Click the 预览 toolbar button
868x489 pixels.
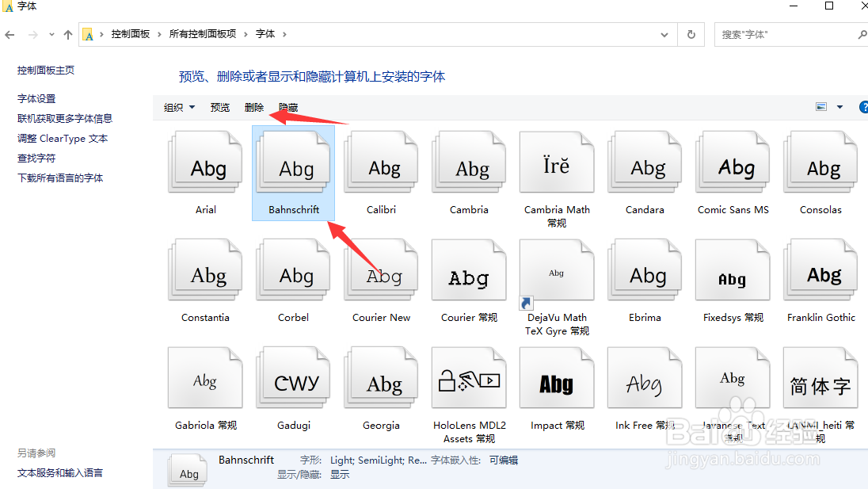click(219, 108)
